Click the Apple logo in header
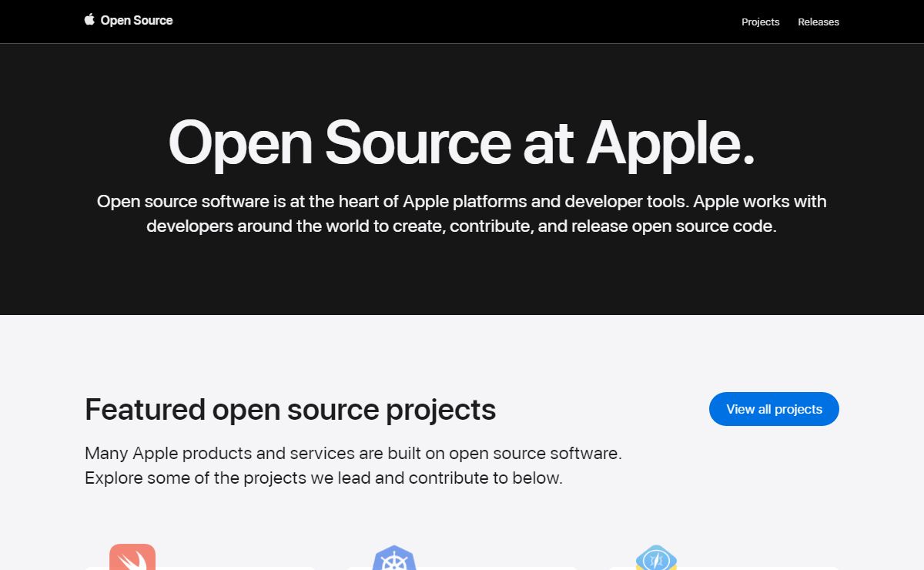The width and height of the screenshot is (924, 570). click(89, 20)
